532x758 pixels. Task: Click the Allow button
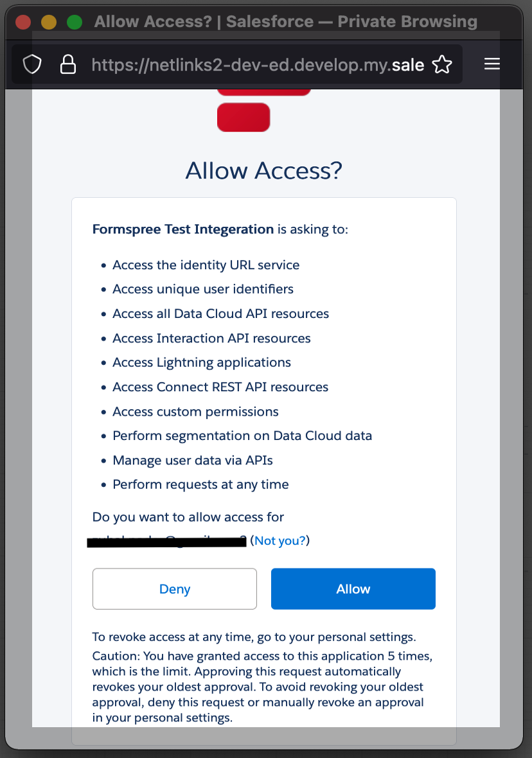point(353,588)
